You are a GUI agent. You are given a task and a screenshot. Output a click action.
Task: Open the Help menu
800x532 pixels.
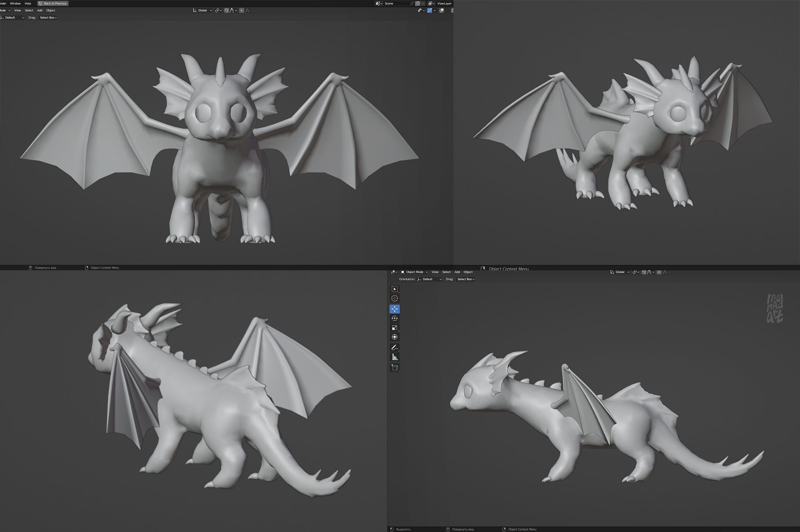(x=28, y=3)
